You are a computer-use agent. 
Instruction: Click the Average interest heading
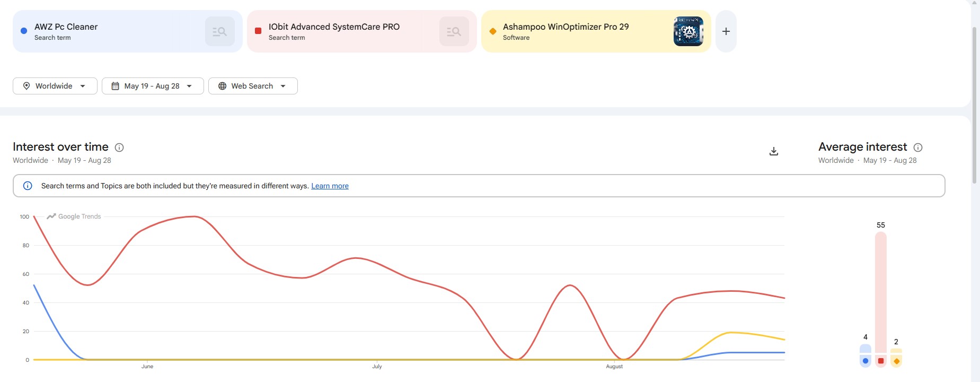(x=863, y=147)
